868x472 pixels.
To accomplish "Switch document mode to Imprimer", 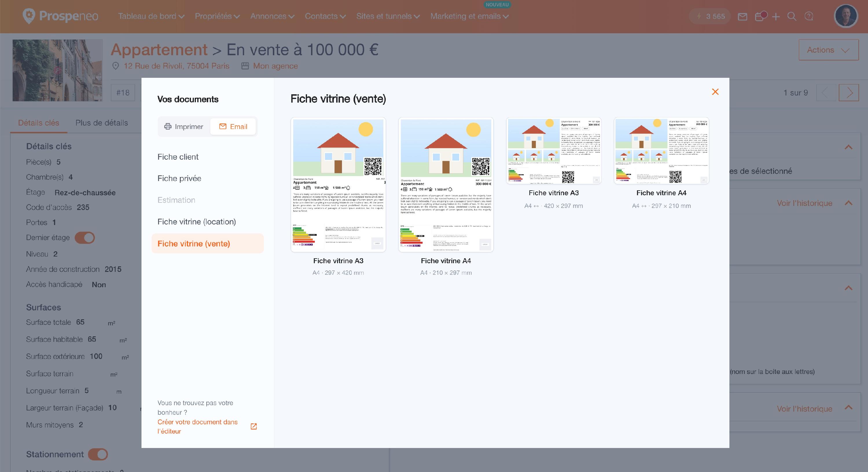I will click(184, 127).
